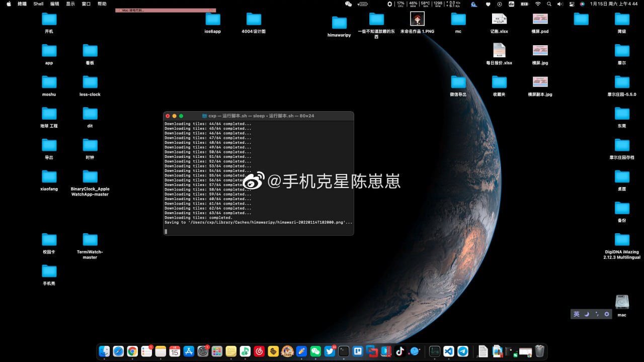Open WeChat in the dock
Screen dimensions: 644x362
pyautogui.click(x=315, y=351)
